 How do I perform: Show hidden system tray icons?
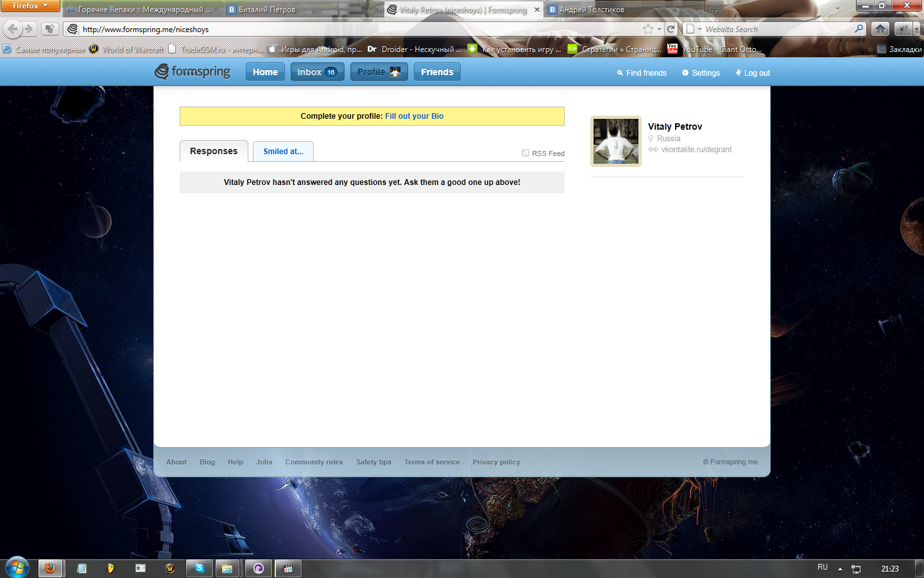pos(840,568)
